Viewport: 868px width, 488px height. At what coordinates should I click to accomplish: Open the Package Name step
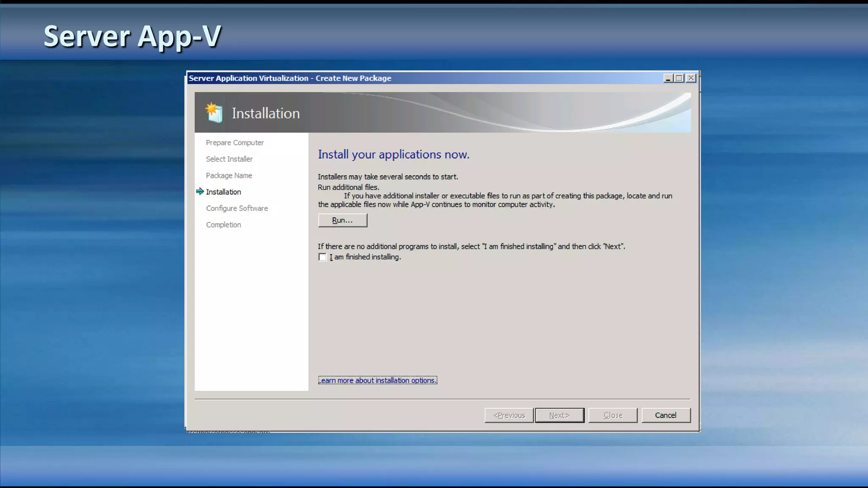tap(229, 175)
